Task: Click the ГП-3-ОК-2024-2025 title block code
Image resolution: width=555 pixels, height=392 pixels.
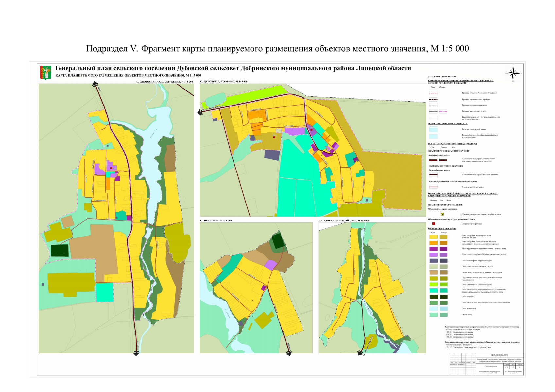Action: pos(499,355)
